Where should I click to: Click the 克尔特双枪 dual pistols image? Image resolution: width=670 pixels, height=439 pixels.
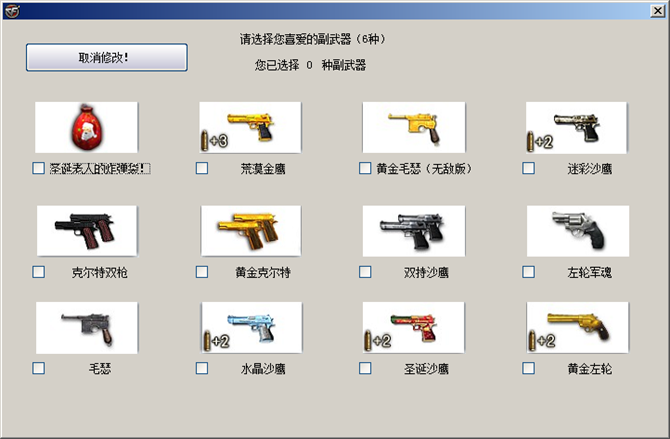tap(87, 231)
